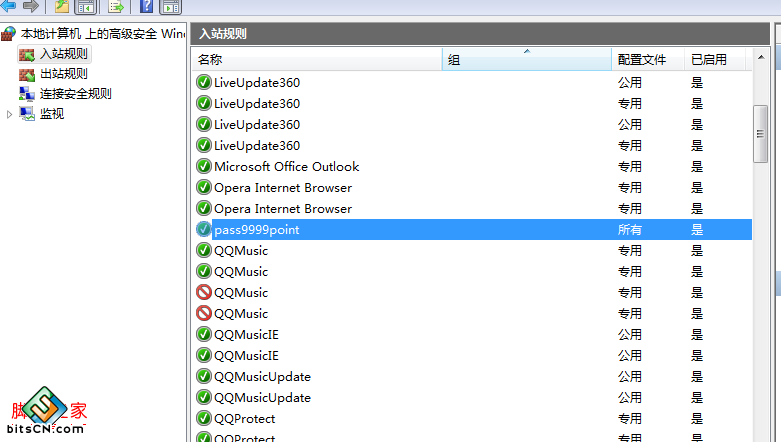Viewport: 781px width, 442px height.
Task: Select 入站规则 in the left tree
Action: point(64,54)
